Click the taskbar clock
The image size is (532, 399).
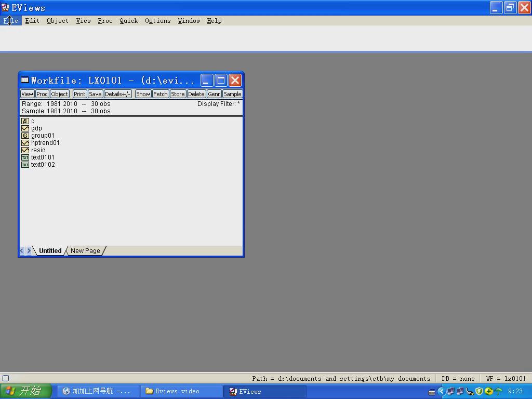(515, 391)
